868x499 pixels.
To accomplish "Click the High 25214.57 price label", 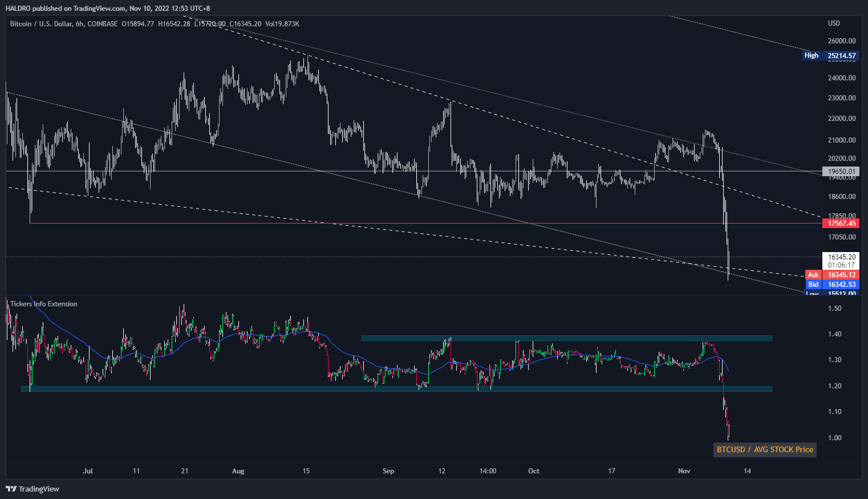I will click(830, 55).
